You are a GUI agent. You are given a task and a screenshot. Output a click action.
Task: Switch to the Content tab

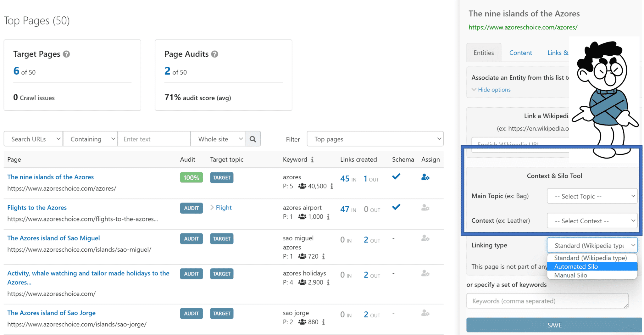coord(520,53)
